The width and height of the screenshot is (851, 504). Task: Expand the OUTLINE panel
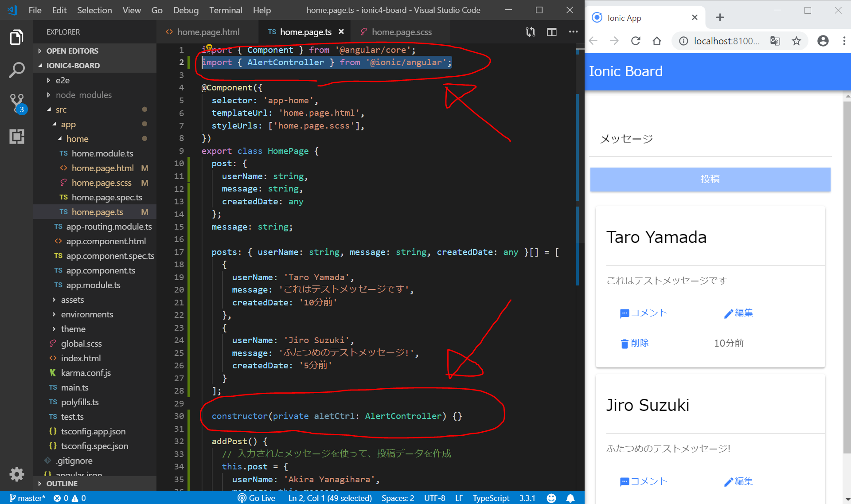tap(62, 484)
